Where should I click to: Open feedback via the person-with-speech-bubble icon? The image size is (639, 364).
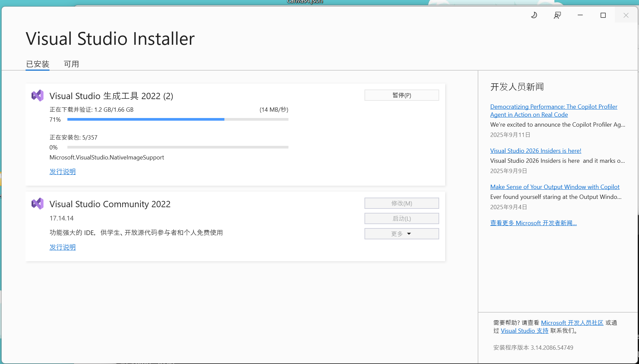point(557,15)
